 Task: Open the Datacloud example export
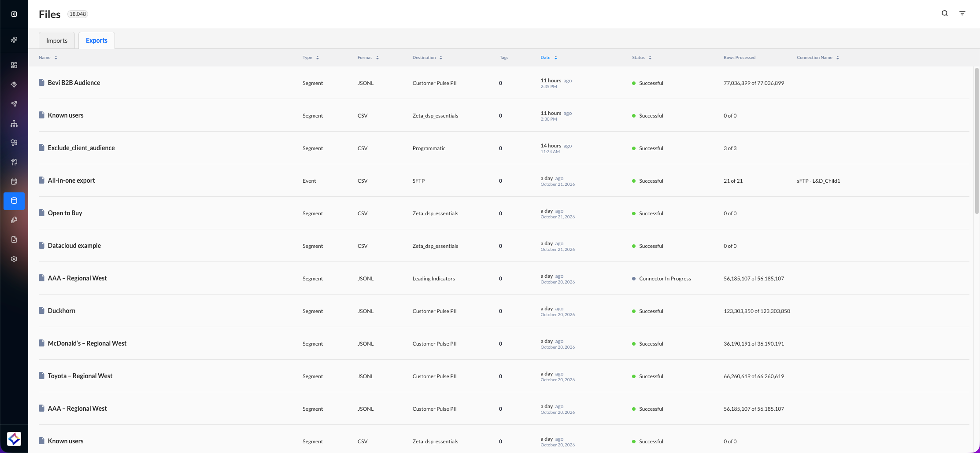(x=74, y=246)
